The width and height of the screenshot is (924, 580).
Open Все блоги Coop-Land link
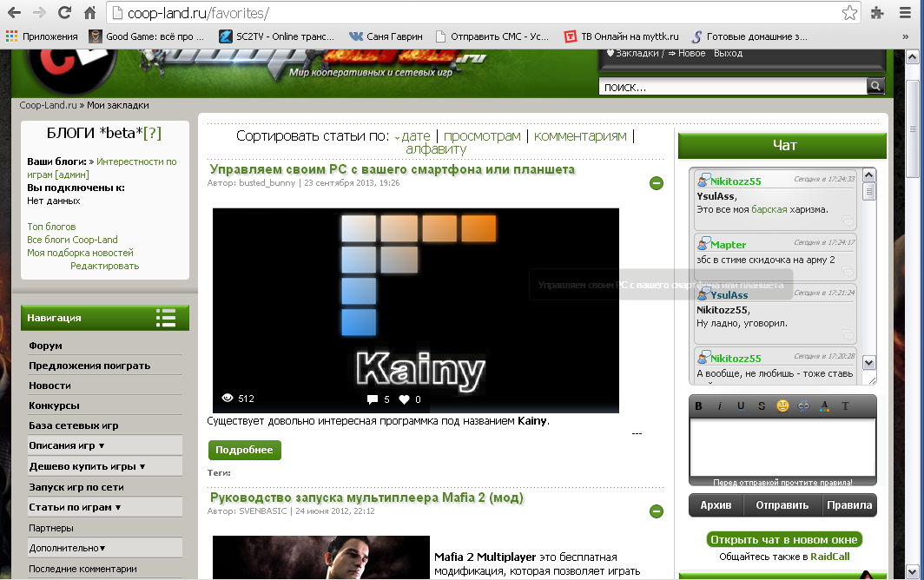click(72, 240)
